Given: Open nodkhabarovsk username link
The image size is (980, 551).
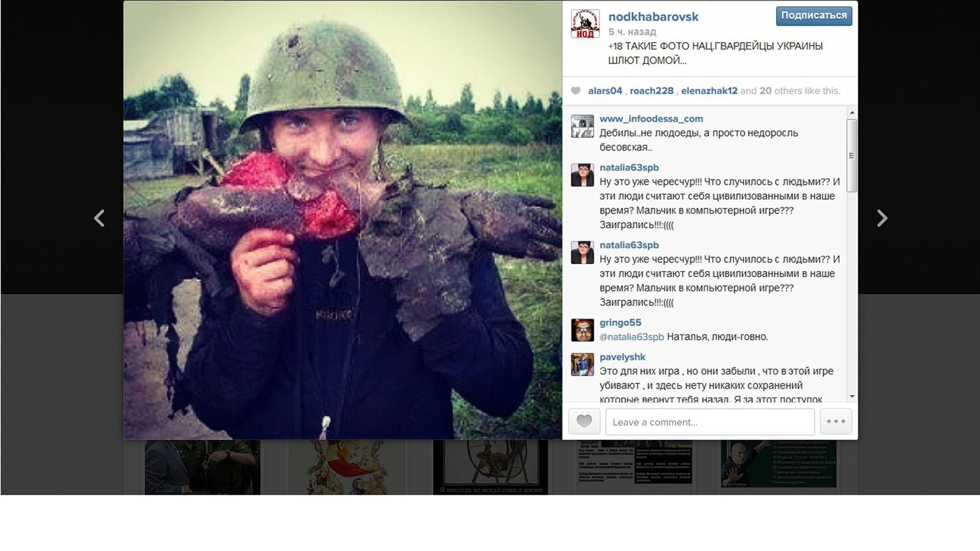Looking at the screenshot, I should (x=653, y=16).
